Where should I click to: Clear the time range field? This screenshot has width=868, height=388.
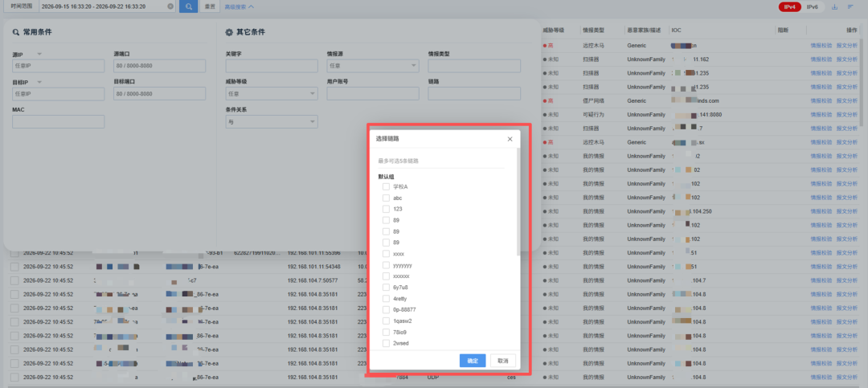[170, 6]
